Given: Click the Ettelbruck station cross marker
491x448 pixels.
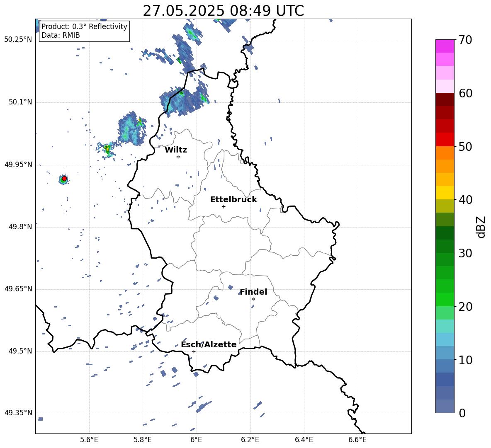Looking at the screenshot, I should tap(224, 206).
